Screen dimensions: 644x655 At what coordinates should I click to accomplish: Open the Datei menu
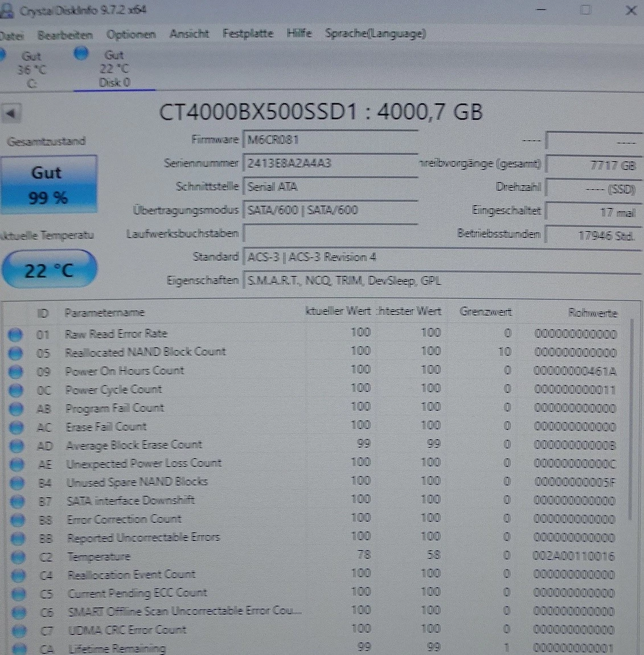(x=11, y=36)
